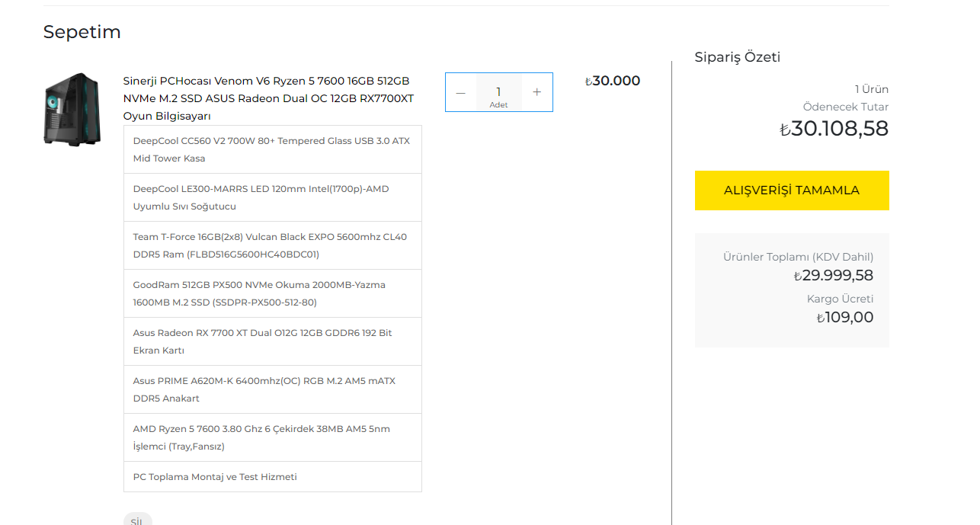980x525 pixels.
Task: Select the Asus PRIME A620M-K Anakart row
Action: (273, 389)
